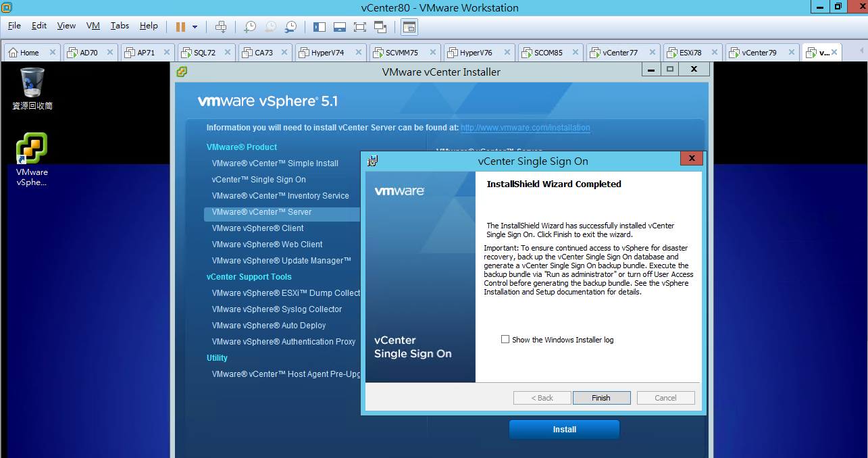Select VMware vSphere Client
Viewport: 868px width, 458px height.
coord(258,228)
